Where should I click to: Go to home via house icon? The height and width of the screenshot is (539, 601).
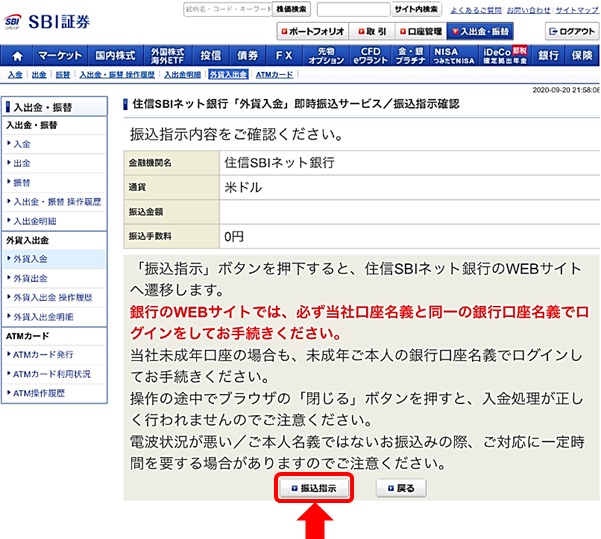16,55
